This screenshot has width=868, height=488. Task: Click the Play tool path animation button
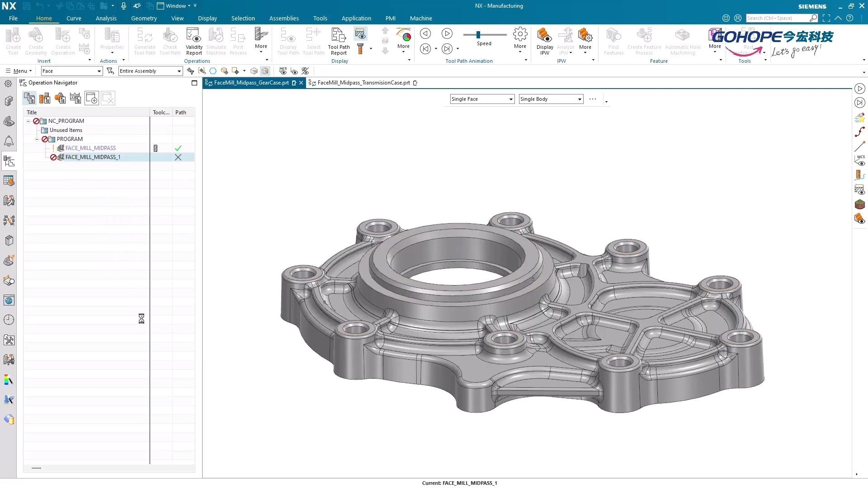pyautogui.click(x=447, y=33)
